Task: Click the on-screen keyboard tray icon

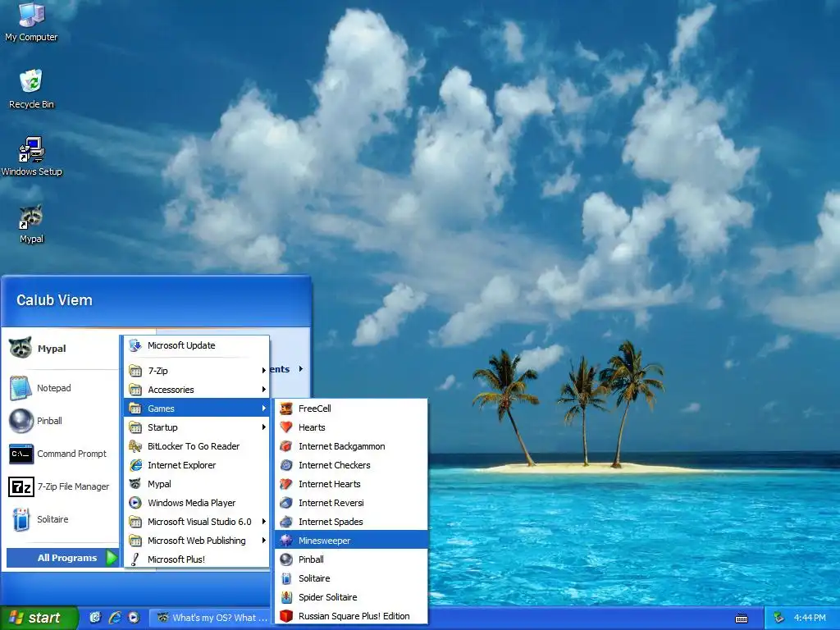Action: 742,619
